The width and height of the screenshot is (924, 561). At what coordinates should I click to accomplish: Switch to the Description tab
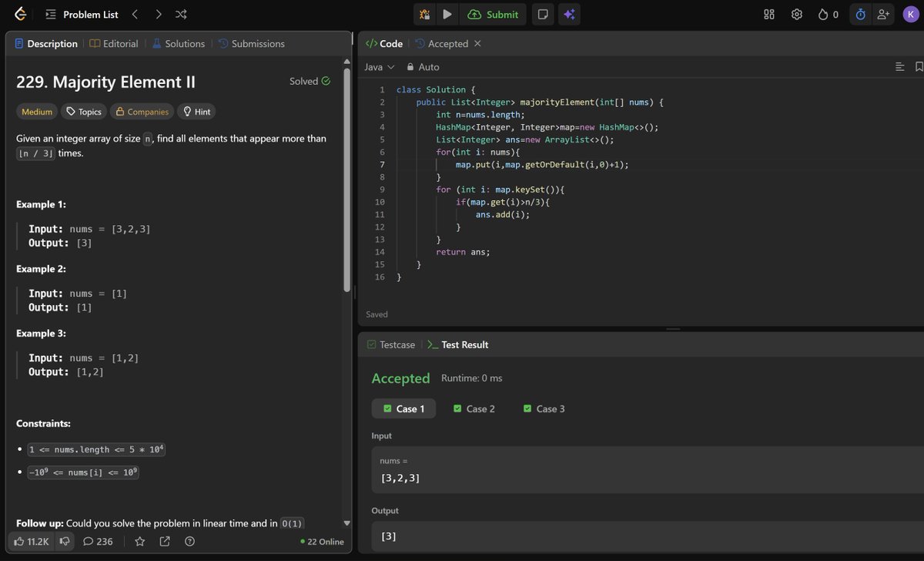(x=45, y=44)
